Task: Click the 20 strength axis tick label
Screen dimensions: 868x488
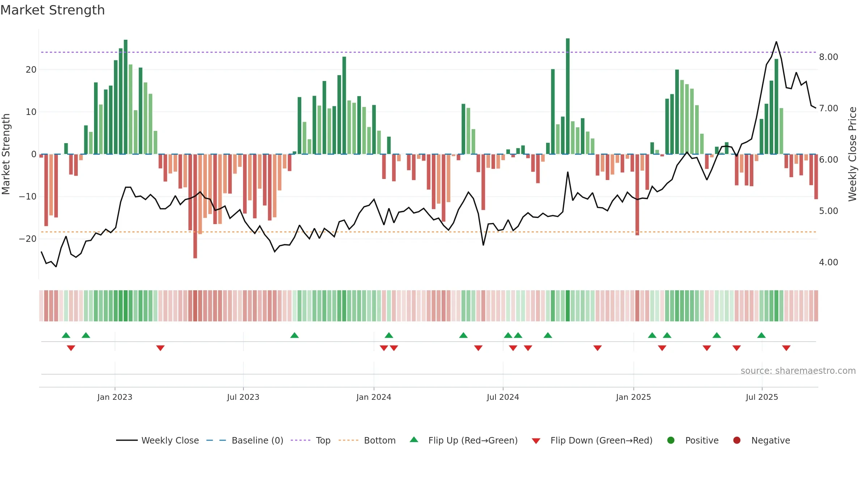Action: (x=31, y=70)
